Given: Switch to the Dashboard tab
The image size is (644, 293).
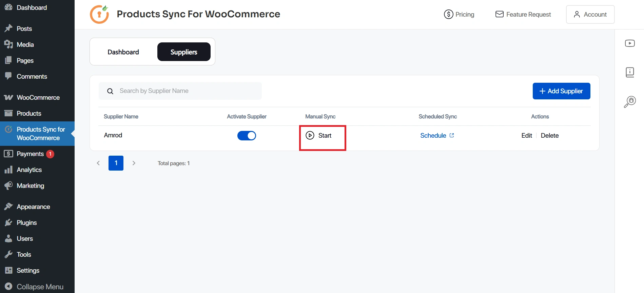Looking at the screenshot, I should pos(123,52).
